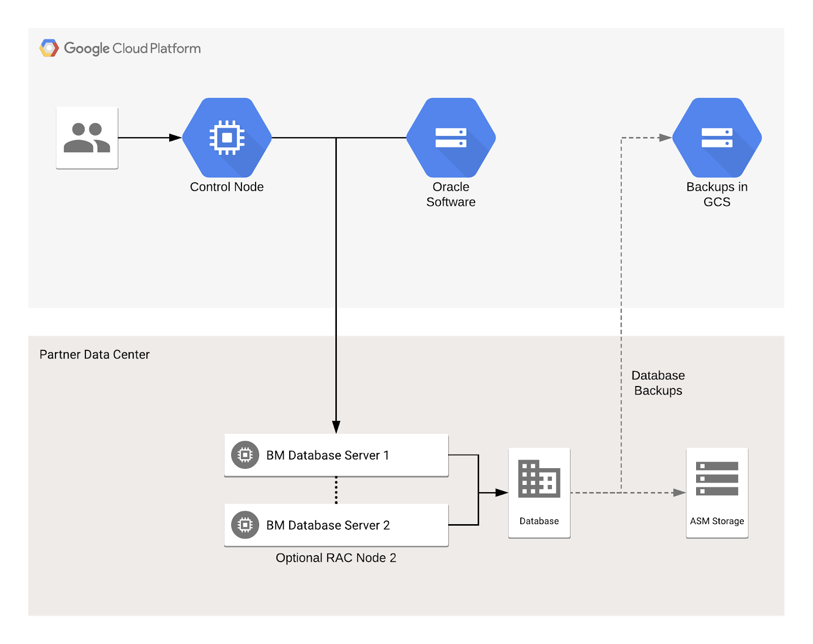Image resolution: width=813 pixels, height=644 pixels.
Task: Select the ASM Storage server icon
Action: [x=717, y=478]
